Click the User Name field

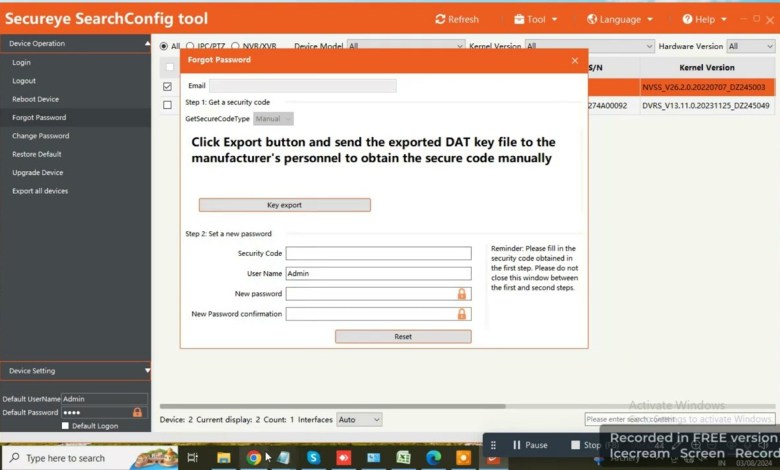[379, 274]
